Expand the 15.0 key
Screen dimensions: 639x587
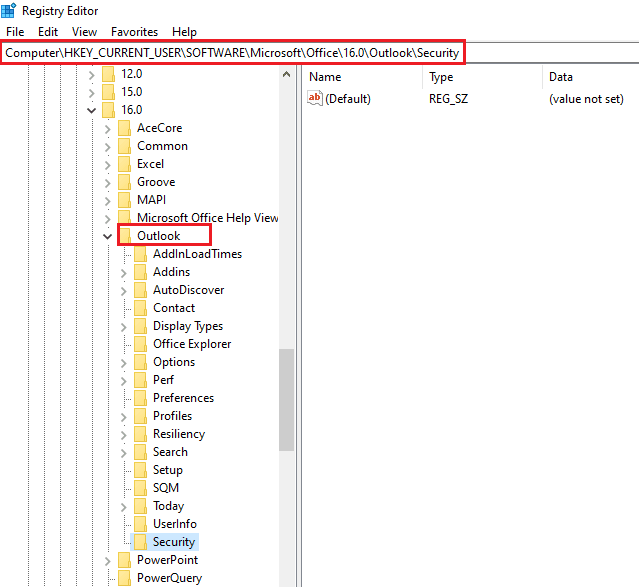91,93
